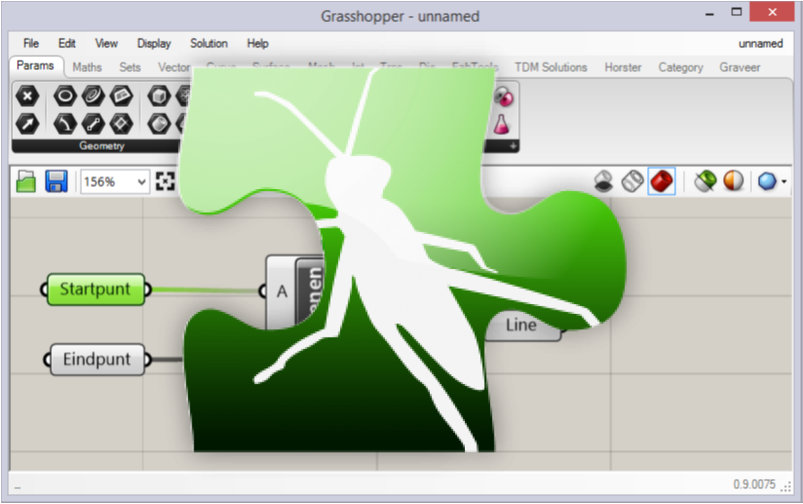The height and width of the screenshot is (504, 803).
Task: Switch to the TDM Solutions tab
Action: (x=551, y=67)
